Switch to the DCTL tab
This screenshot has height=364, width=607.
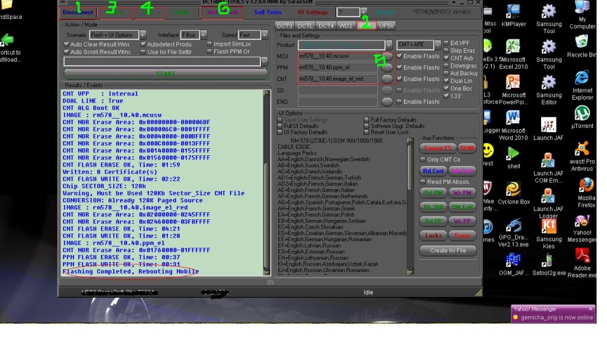(x=305, y=26)
